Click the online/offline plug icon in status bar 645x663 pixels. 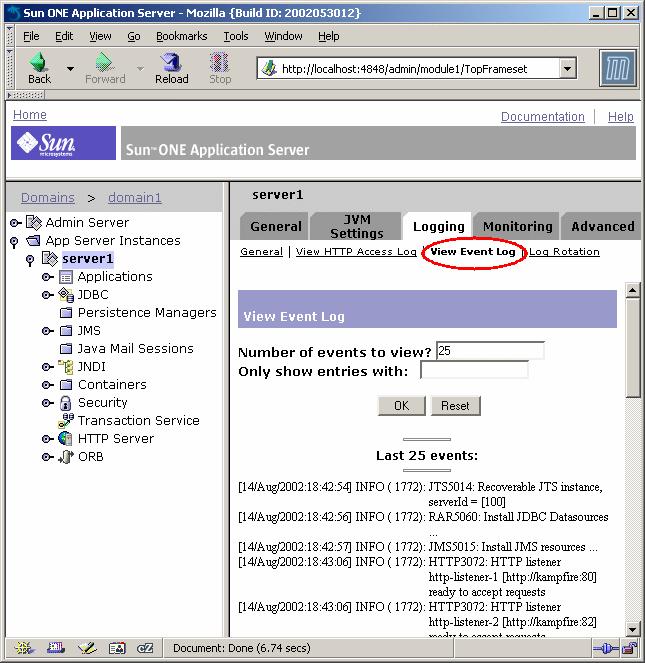point(606,648)
